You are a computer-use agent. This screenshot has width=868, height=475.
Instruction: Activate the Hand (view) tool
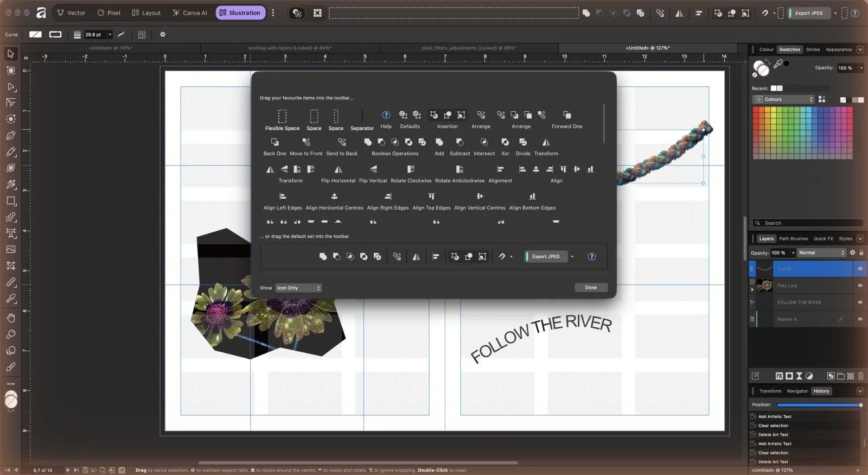click(x=10, y=318)
